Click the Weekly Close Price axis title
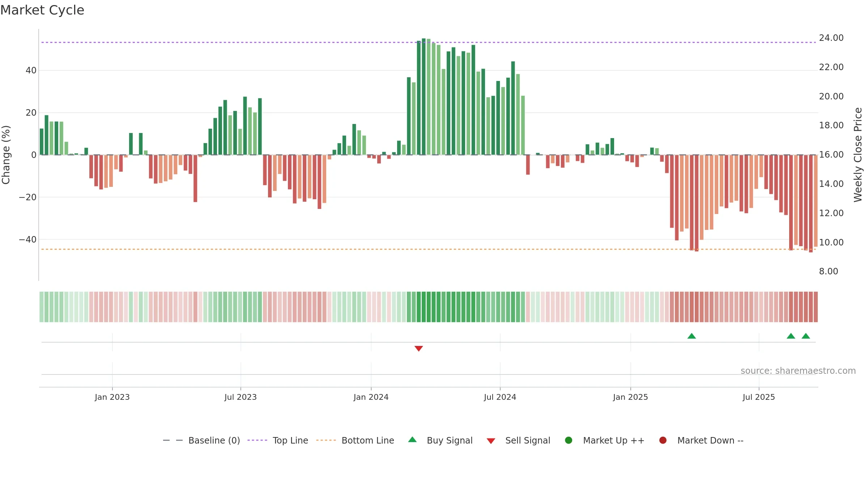Screen dimensions: 868x488 click(858, 155)
